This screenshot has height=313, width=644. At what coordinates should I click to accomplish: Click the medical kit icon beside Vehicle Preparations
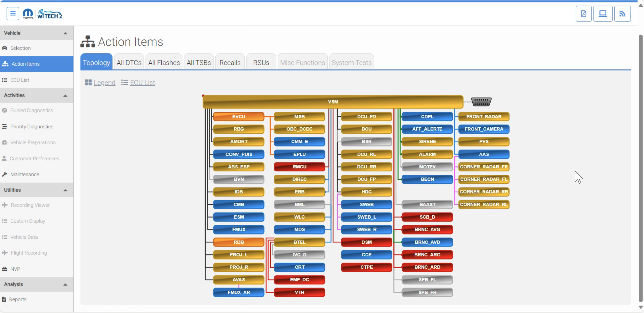click(4, 142)
